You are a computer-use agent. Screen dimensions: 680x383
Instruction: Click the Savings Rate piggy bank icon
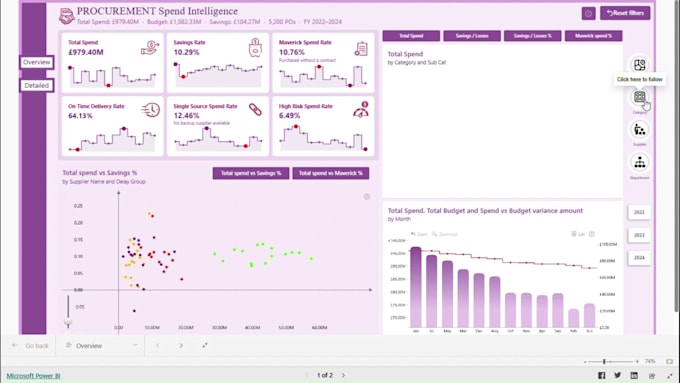tap(255, 47)
